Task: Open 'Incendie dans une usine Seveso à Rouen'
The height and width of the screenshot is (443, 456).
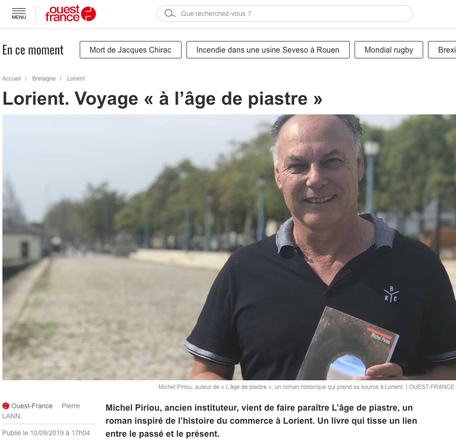Action: click(x=268, y=50)
